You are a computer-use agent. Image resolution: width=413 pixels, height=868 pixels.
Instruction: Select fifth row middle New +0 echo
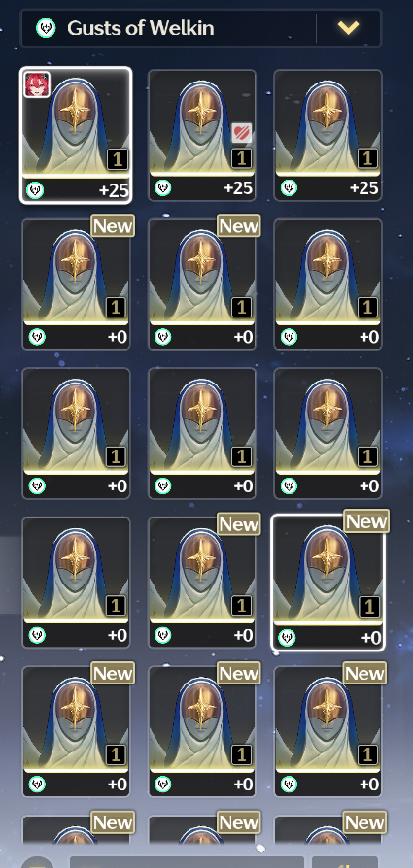point(202,731)
